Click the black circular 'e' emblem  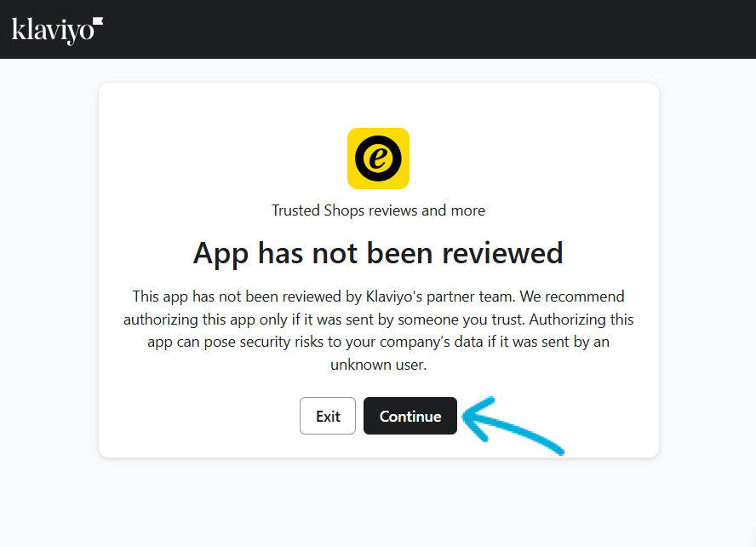click(378, 158)
